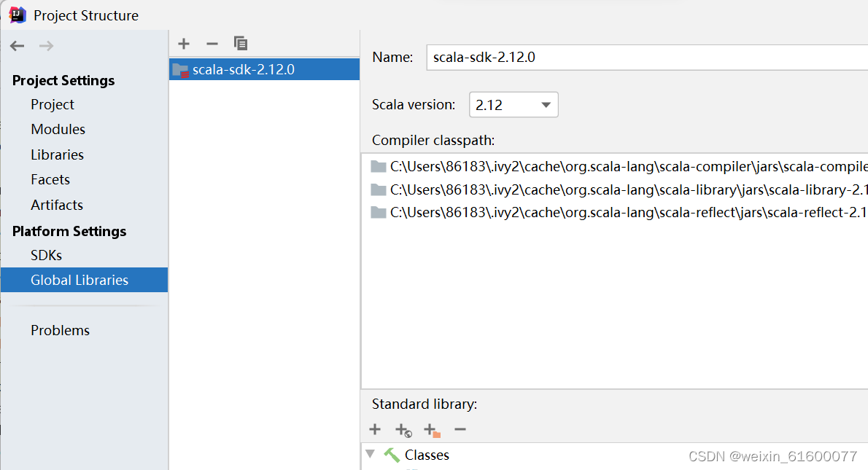The image size is (868, 470).
Task: Select scala-reflect jar classpath entry
Action: tap(619, 212)
